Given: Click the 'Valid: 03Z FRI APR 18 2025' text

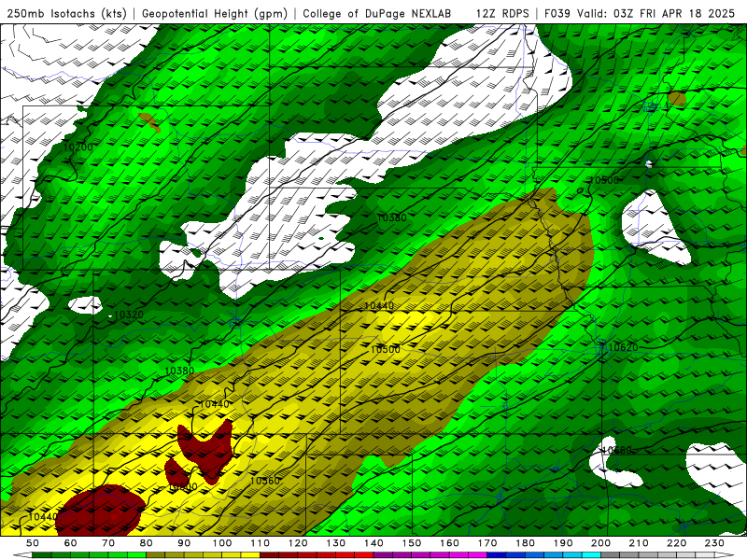Looking at the screenshot, I should pos(656,13).
